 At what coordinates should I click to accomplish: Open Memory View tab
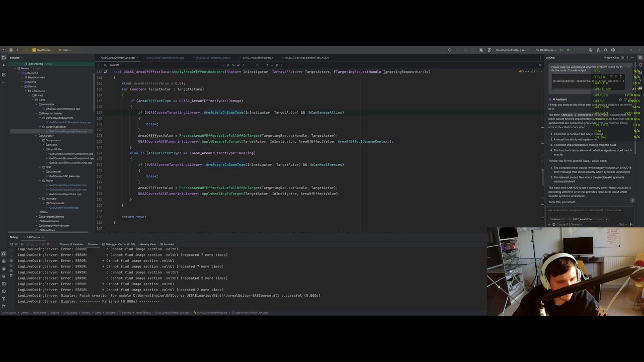coord(147,244)
